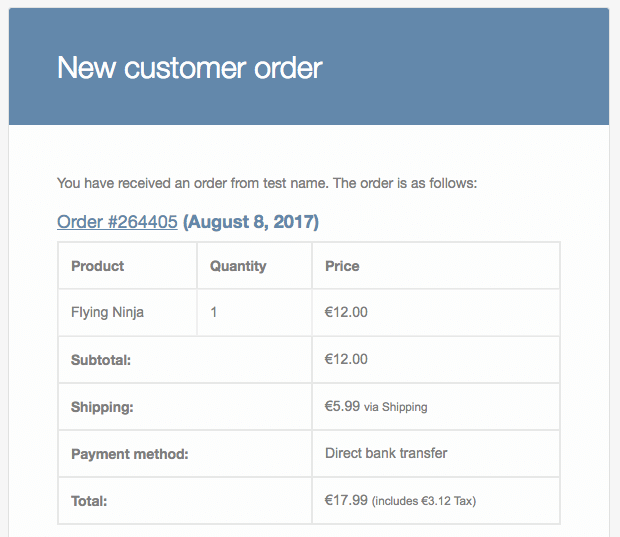
Task: Click the Flying Ninja €12.00 price
Action: (x=346, y=312)
